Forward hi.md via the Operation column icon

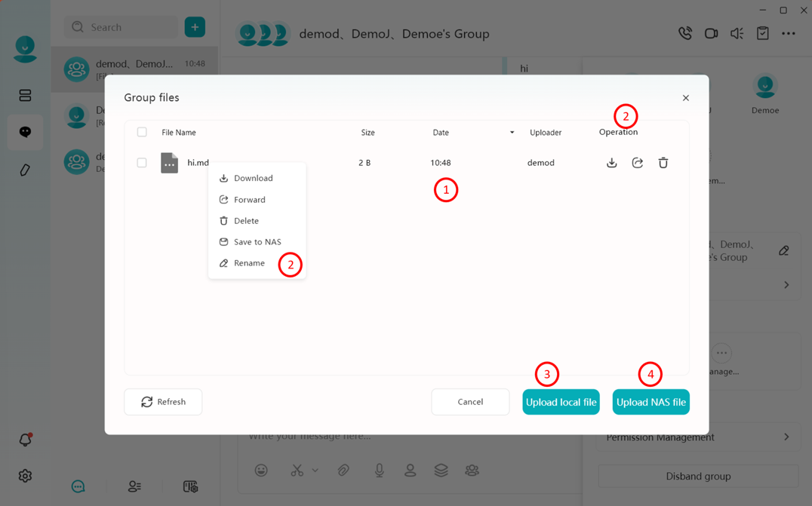[x=638, y=162]
